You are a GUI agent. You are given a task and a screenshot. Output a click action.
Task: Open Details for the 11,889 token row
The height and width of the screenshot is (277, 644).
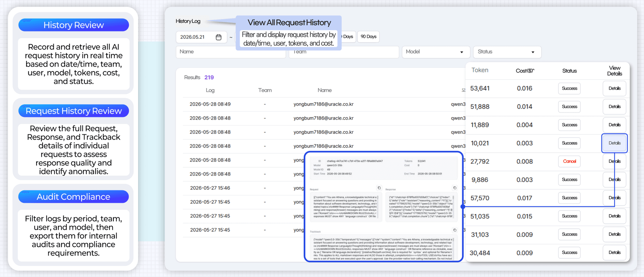[x=614, y=125]
